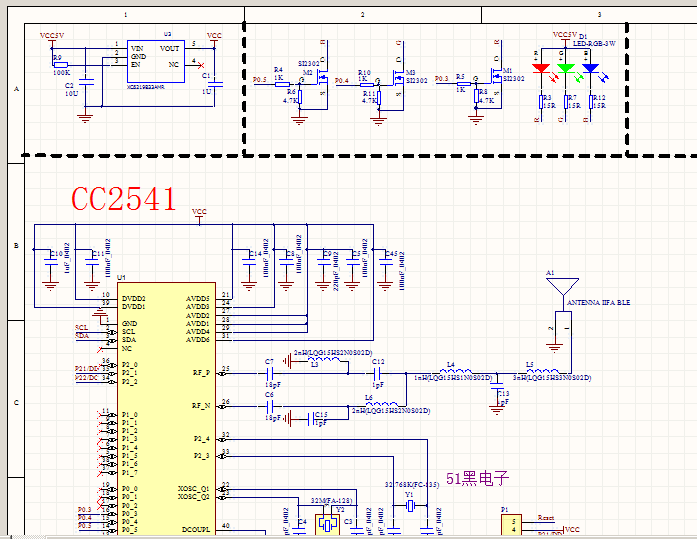Select resistor R8 4.7K symbol

[x=476, y=96]
